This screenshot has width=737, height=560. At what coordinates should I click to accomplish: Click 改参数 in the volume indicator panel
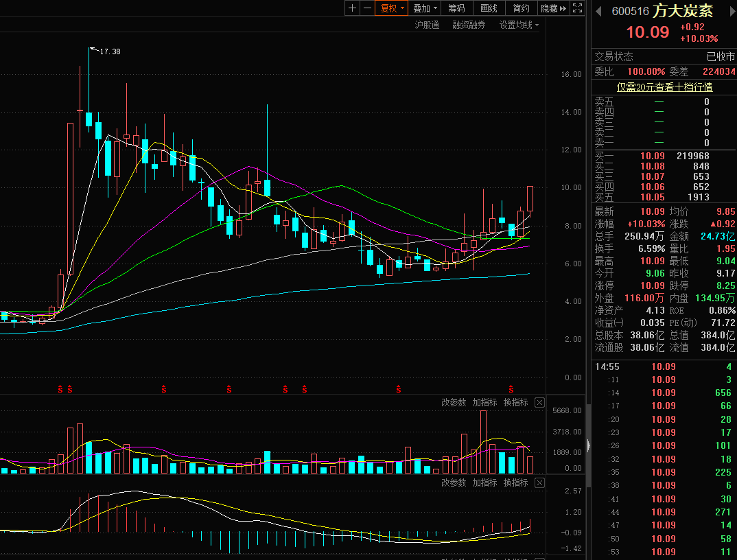coord(454,402)
